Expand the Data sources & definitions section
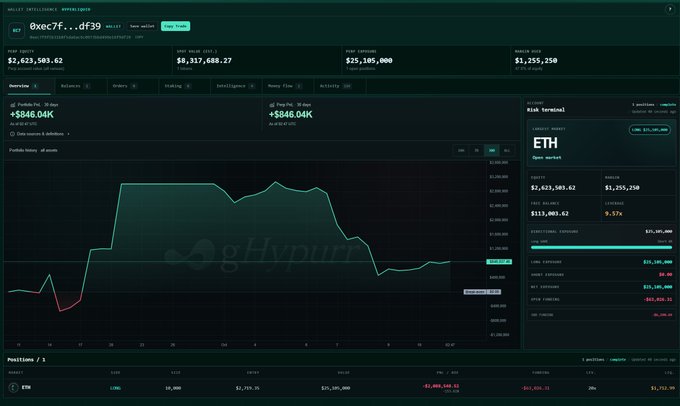680x406 pixels. pos(40,134)
